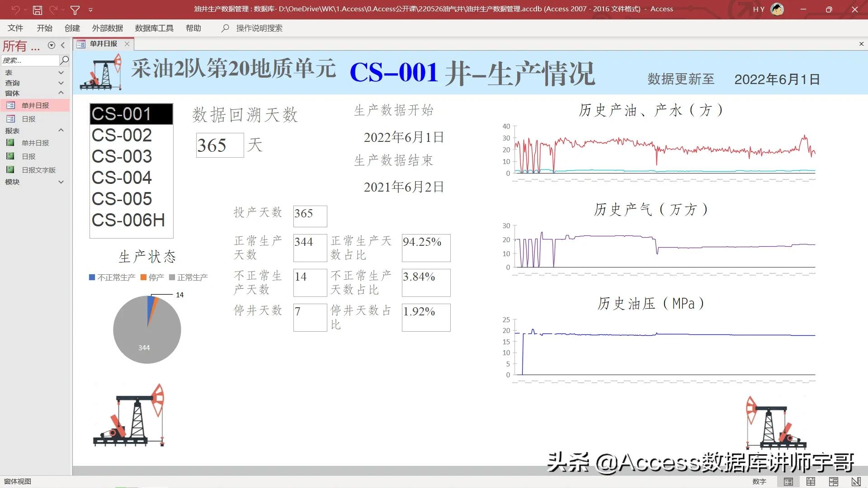This screenshot has height=488, width=868.
Task: Collapse the navigation pane with shutter arrow
Action: point(63,45)
